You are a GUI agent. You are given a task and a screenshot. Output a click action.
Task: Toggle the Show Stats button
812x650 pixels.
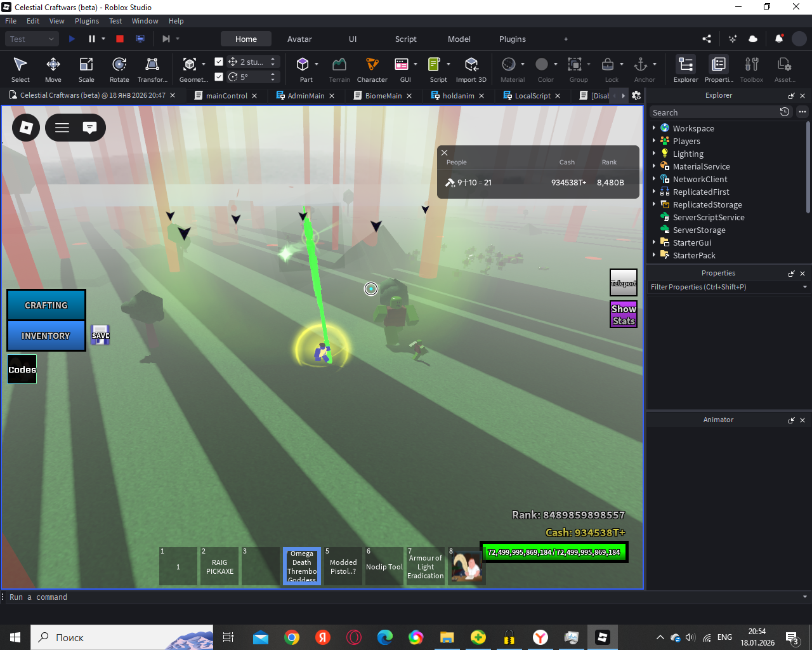(x=624, y=314)
